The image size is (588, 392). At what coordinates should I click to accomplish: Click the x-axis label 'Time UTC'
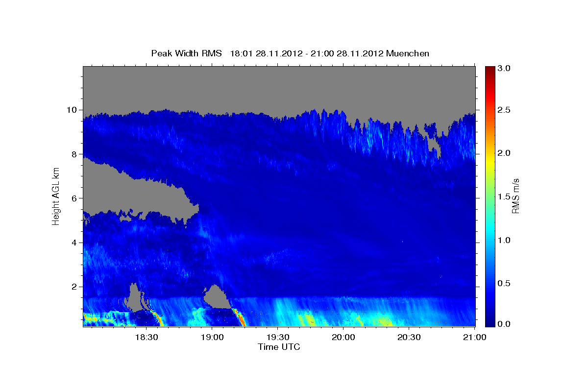pyautogui.click(x=279, y=347)
